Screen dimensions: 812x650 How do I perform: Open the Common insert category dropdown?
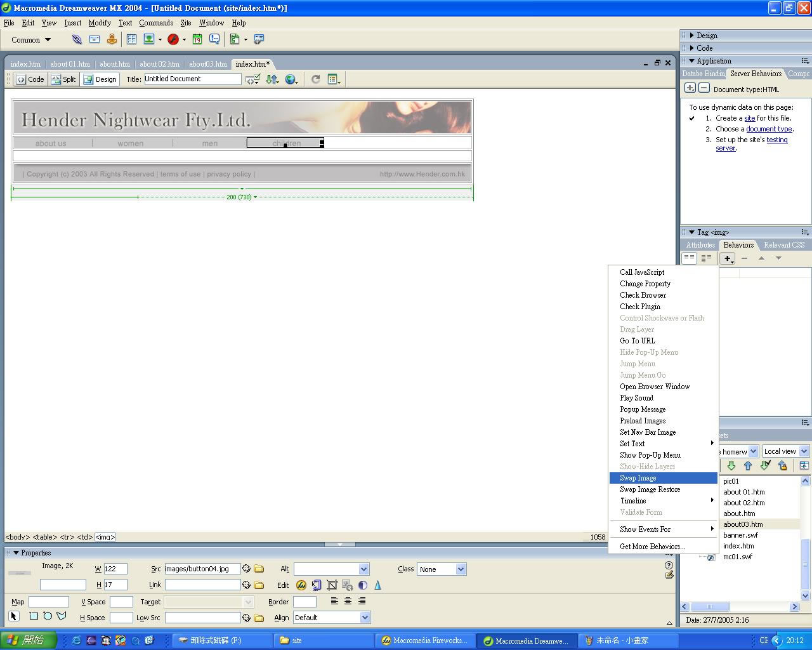tap(31, 39)
